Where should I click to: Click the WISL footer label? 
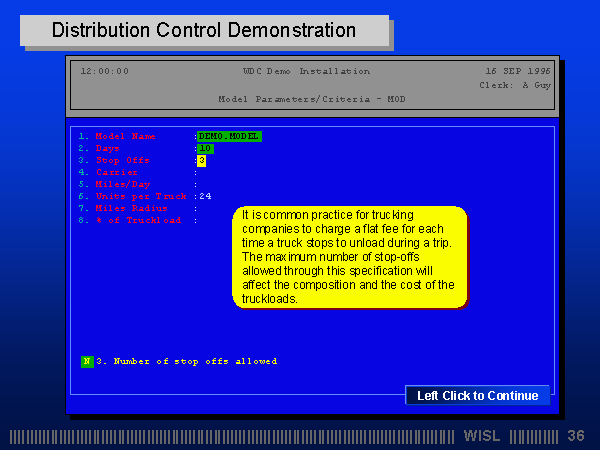tap(482, 436)
